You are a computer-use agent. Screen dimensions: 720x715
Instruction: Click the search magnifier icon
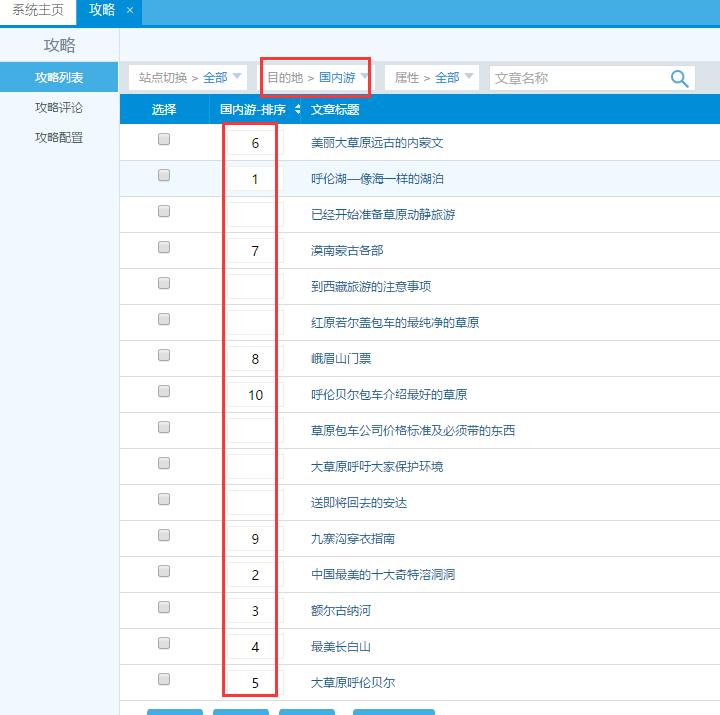[x=679, y=79]
